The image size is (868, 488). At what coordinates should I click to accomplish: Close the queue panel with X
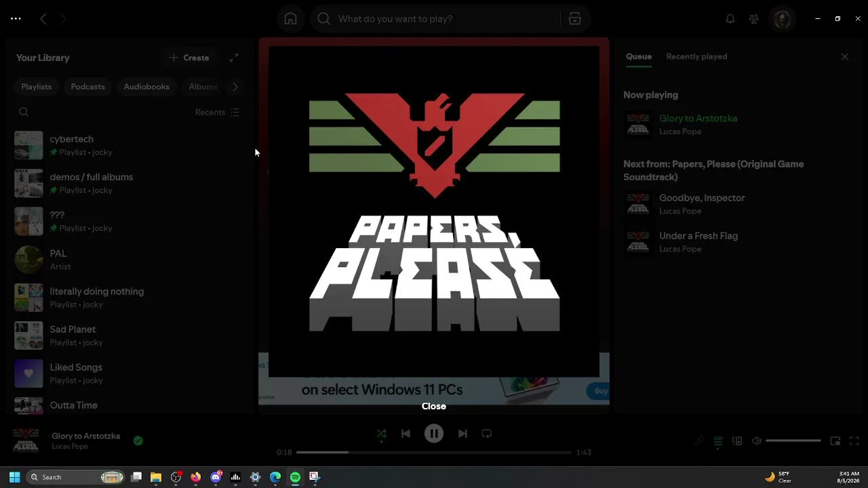[x=844, y=57]
